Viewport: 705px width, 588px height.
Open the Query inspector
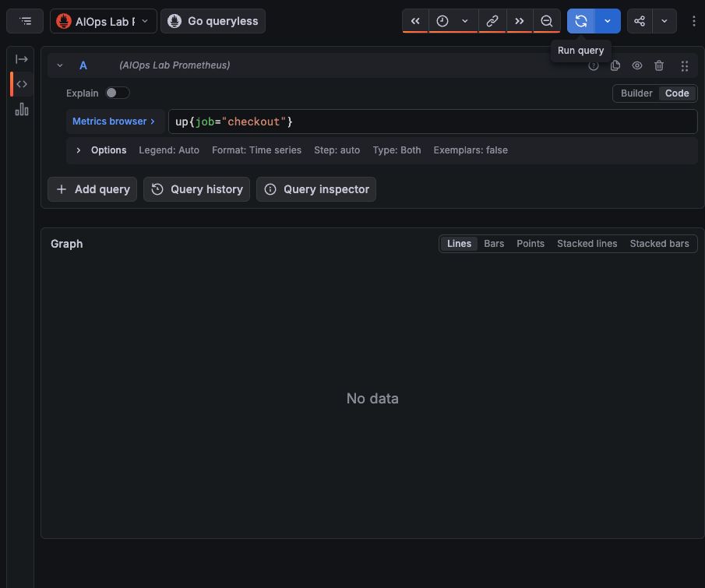(x=316, y=189)
